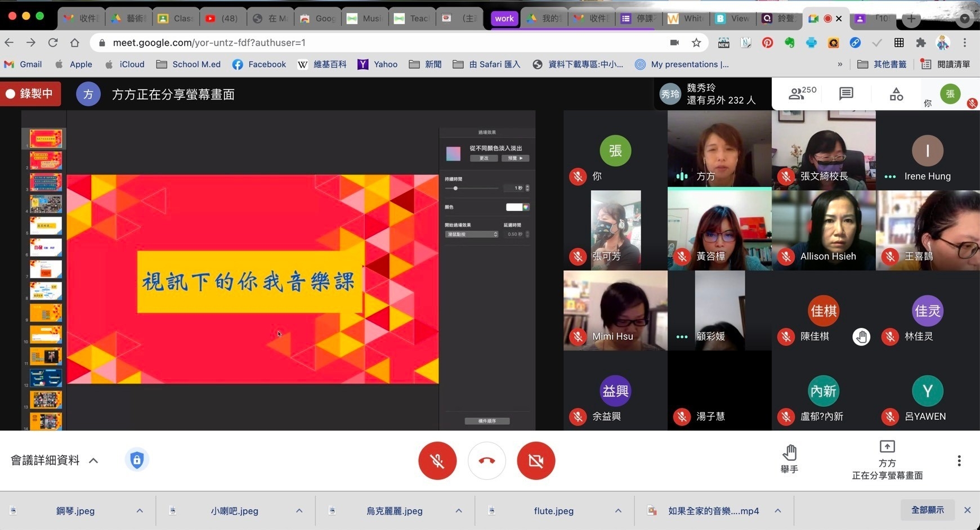
Task: Expand 會議詳細資料 meeting details
Action: [x=55, y=460]
